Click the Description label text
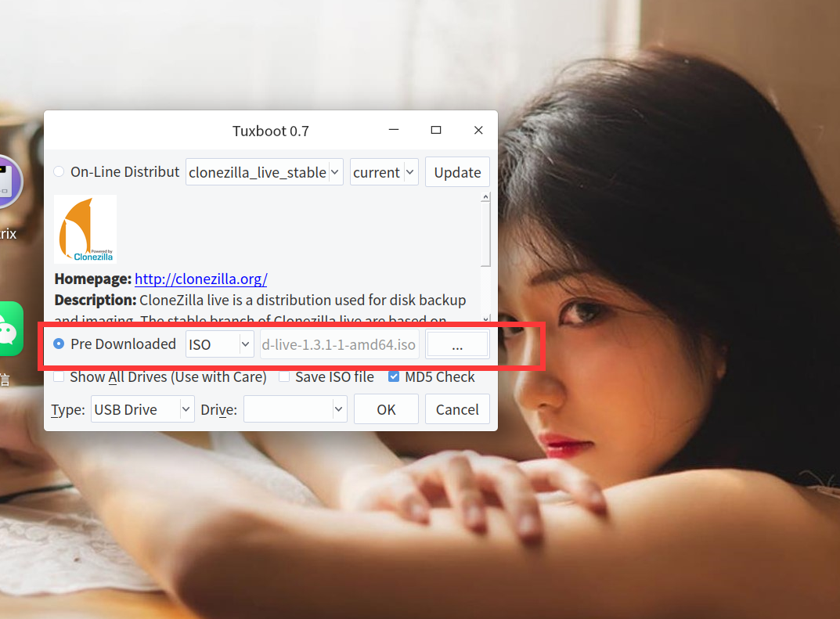 tap(96, 300)
